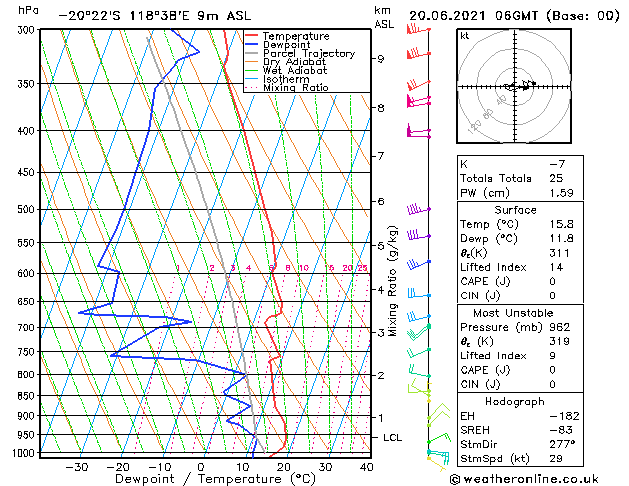Click the EH value '-182'

(564, 416)
